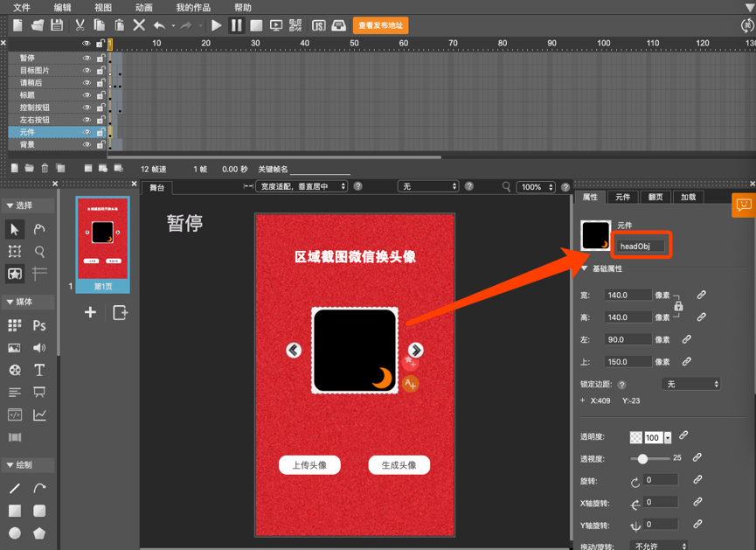
Task: Toggle lock on 暂停 layer
Action: 101,58
